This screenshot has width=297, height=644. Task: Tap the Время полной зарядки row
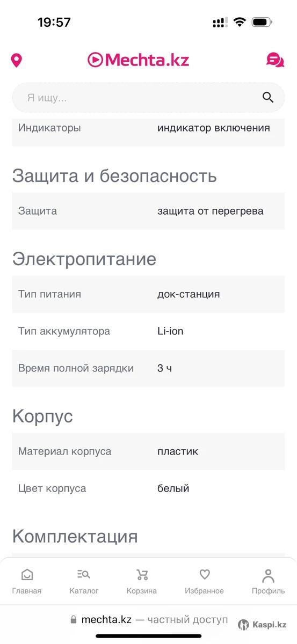coord(148,368)
